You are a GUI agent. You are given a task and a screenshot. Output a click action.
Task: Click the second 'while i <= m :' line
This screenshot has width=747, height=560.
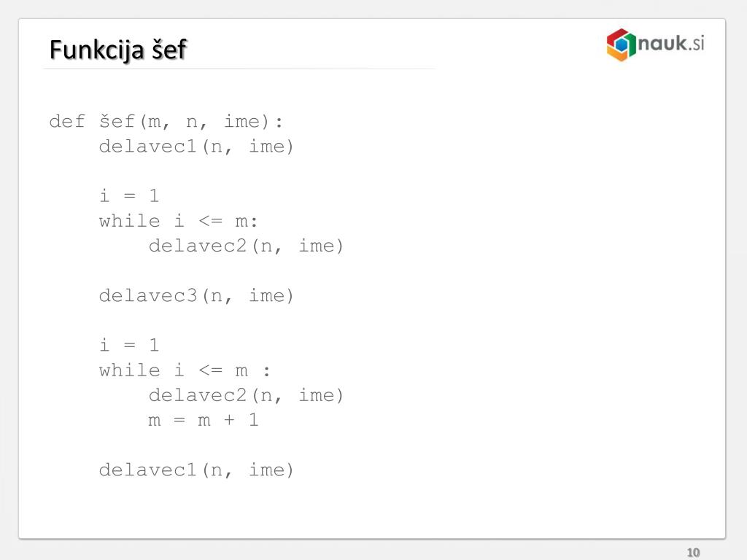click(x=185, y=370)
